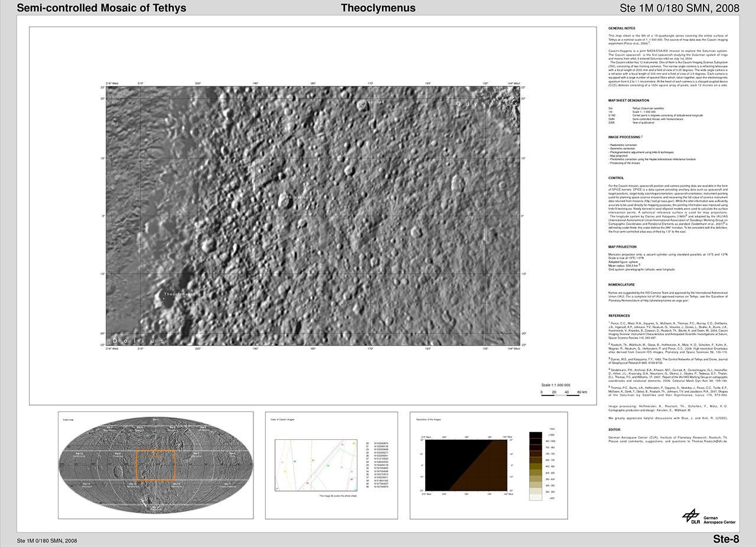
Task: Click the Ste-8 sheet label in the corner
Action: 725,539
